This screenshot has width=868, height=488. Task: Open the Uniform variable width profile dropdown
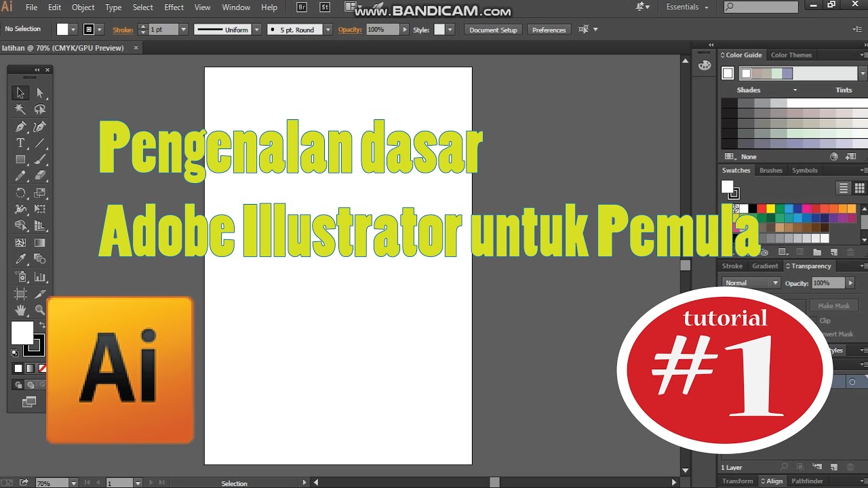pyautogui.click(x=256, y=30)
